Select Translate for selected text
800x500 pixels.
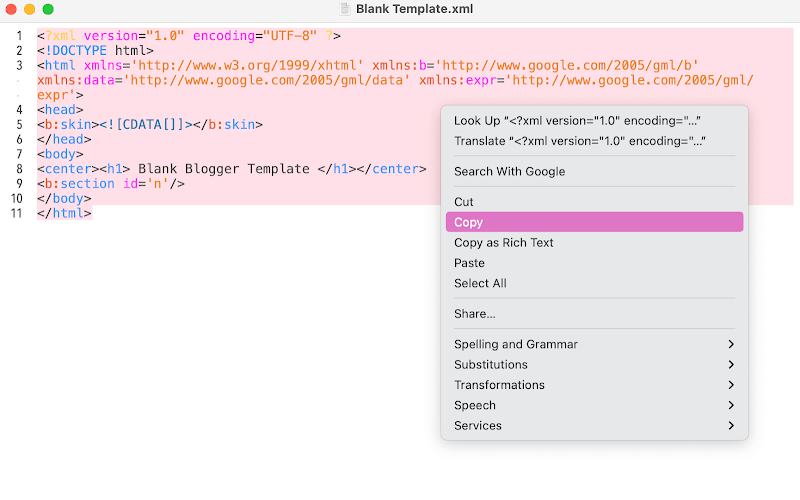click(594, 141)
